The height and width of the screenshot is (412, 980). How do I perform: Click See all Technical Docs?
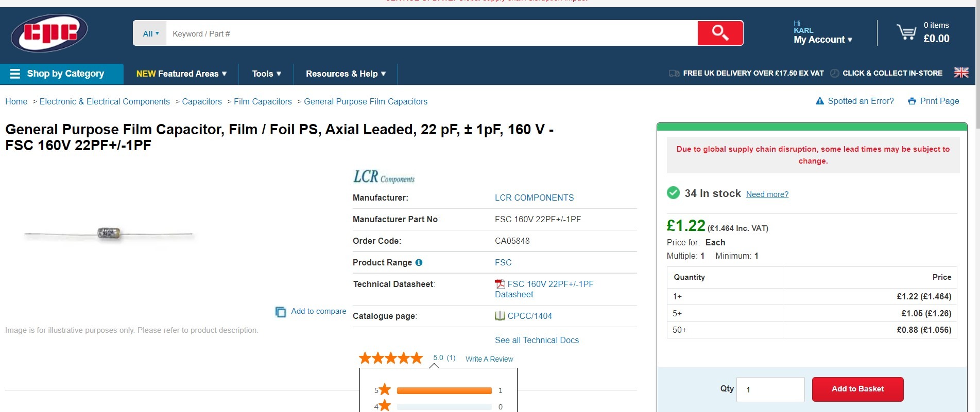point(537,340)
